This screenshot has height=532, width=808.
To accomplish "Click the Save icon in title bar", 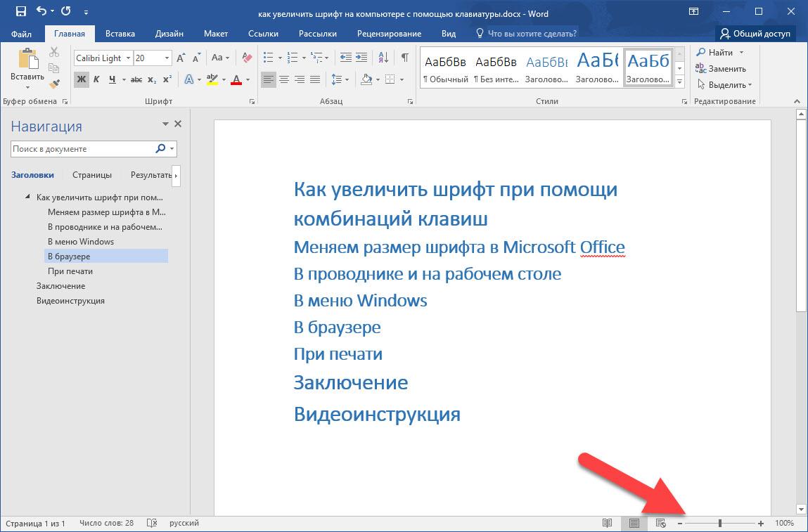I will click(21, 11).
